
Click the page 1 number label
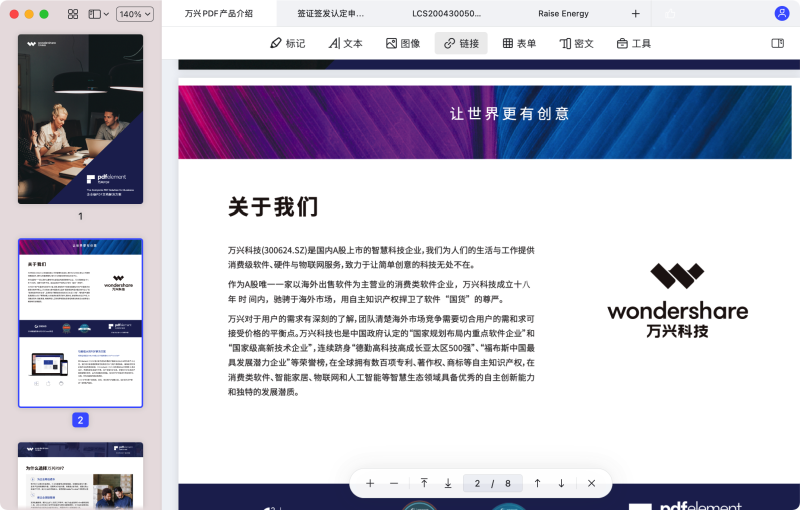point(80,216)
